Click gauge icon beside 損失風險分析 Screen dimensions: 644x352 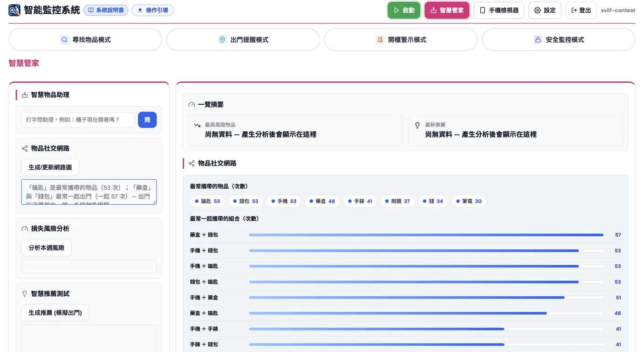click(25, 229)
